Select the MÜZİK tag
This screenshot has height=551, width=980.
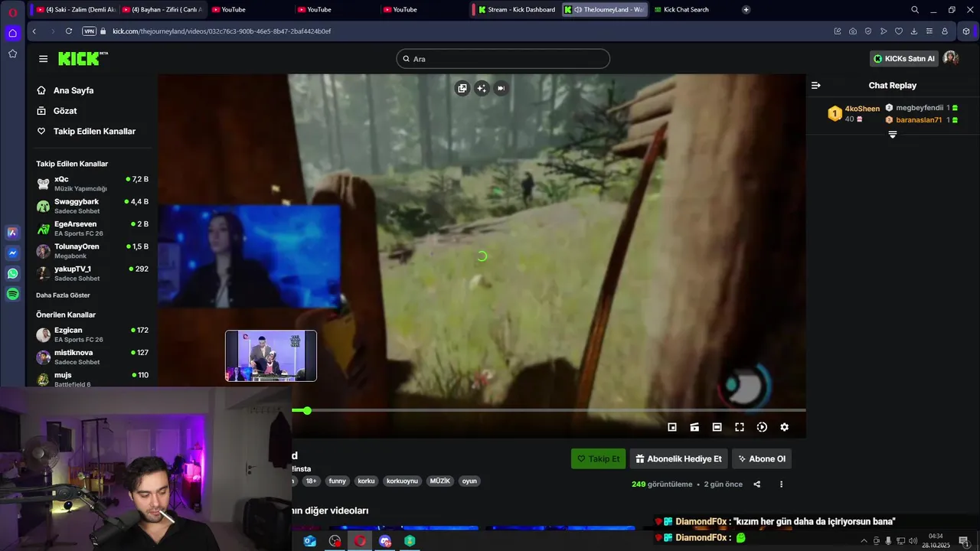click(440, 481)
